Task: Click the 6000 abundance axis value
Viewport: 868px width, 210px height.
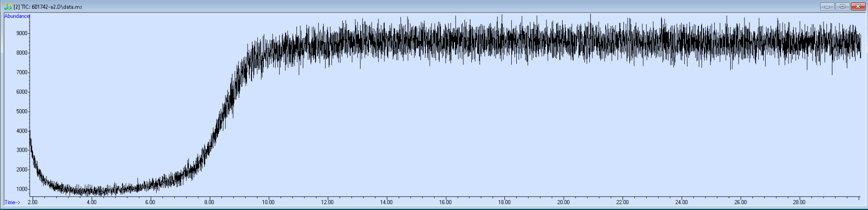Action: pos(22,92)
